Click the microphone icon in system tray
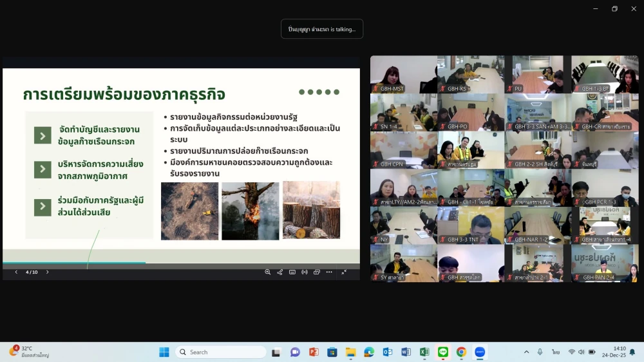644x362 pixels. (540, 352)
